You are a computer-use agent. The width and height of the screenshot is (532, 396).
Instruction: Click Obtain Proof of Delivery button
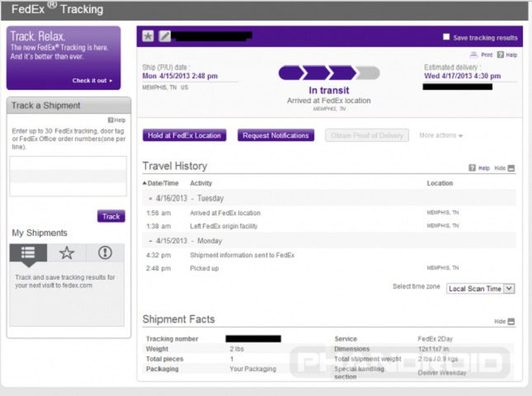[x=367, y=135]
